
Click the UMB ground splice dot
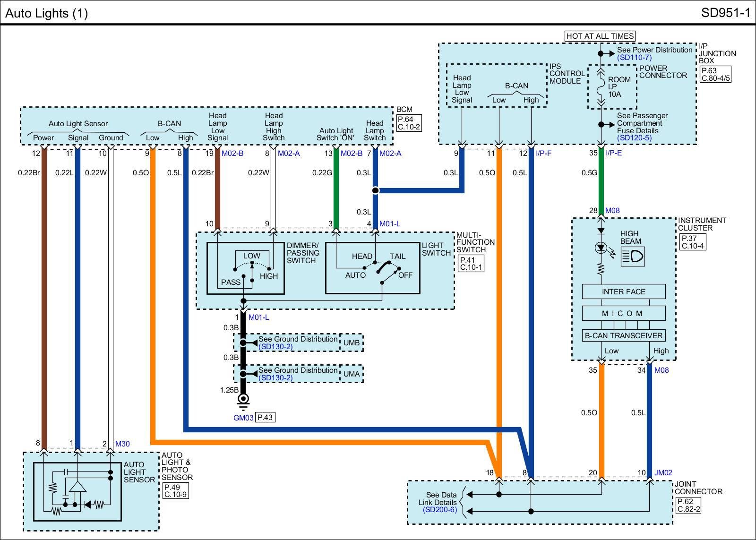[243, 343]
